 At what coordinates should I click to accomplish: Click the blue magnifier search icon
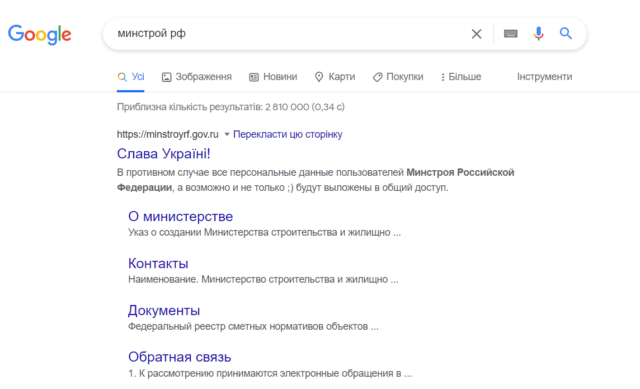click(x=565, y=33)
